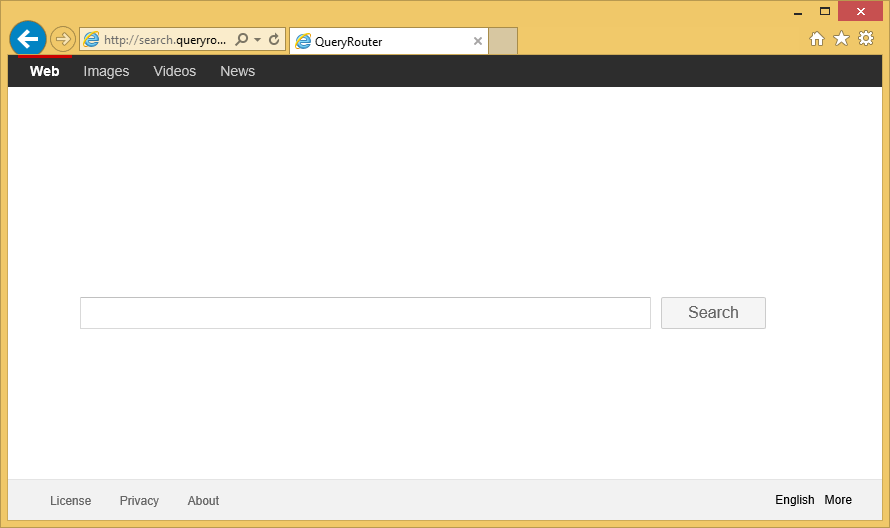Visit the About link in the footer
The width and height of the screenshot is (890, 528).
pos(203,501)
